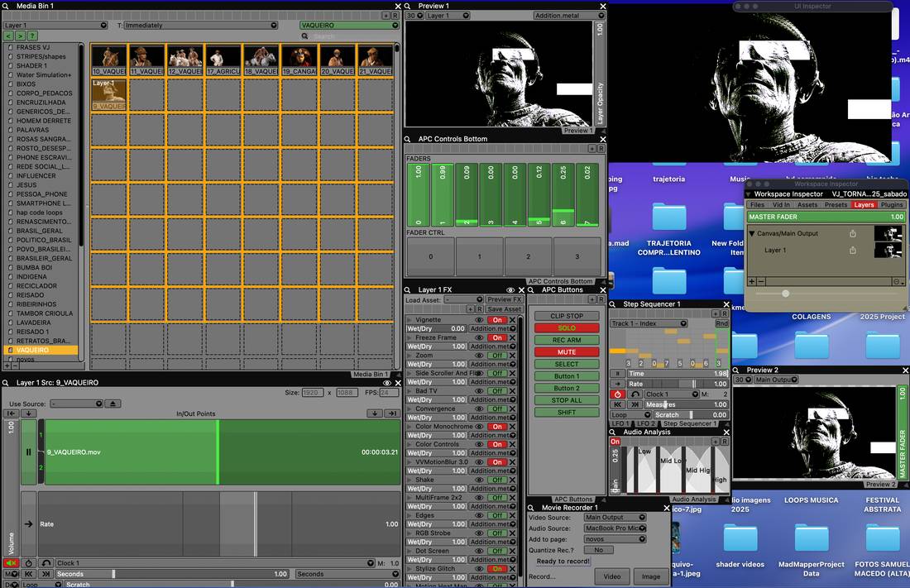This screenshot has width=910, height=588.
Task: Switch to Files tab in Workspace Inspector
Action: (757, 205)
